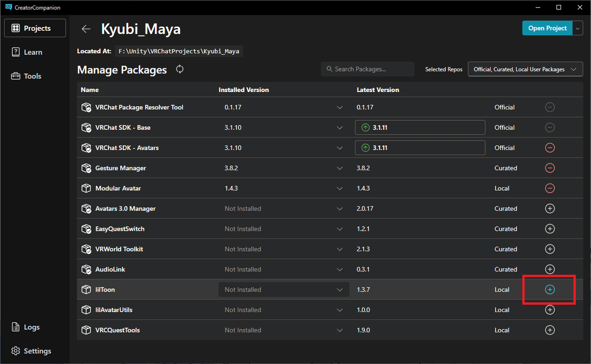Click the Modular Avatar package box icon

point(86,188)
